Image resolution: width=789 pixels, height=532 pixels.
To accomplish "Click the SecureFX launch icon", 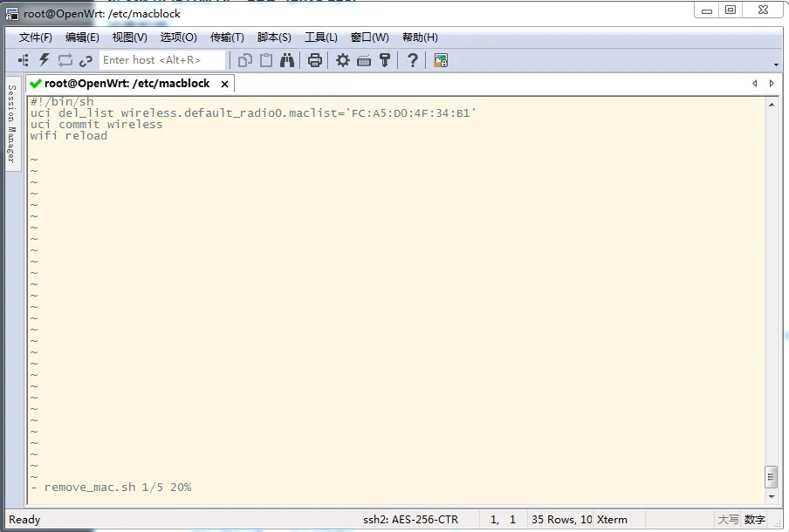I will [x=440, y=60].
